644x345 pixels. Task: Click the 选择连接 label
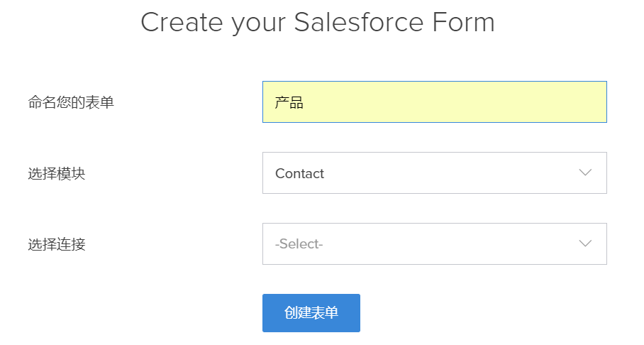point(57,245)
